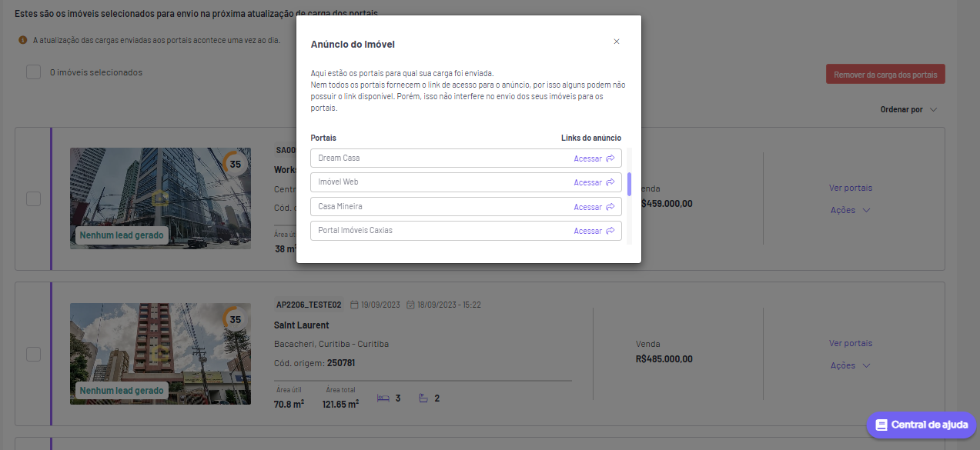Click share arrow icon for Imóvel Web
The image size is (980, 450).
click(x=610, y=182)
